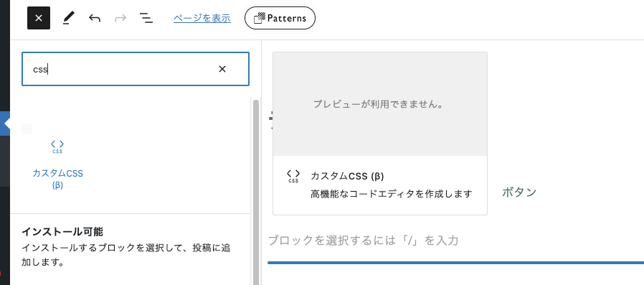Click the CSS code icon in preview card
Screen dimensions: 644x285
[293, 176]
